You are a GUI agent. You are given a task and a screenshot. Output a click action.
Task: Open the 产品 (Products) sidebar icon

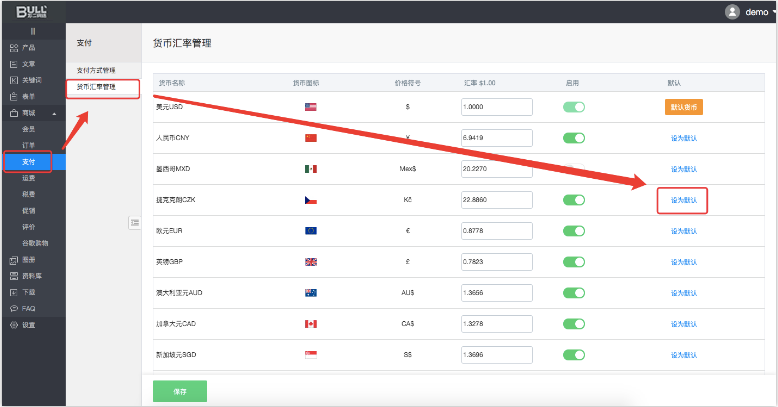point(13,47)
